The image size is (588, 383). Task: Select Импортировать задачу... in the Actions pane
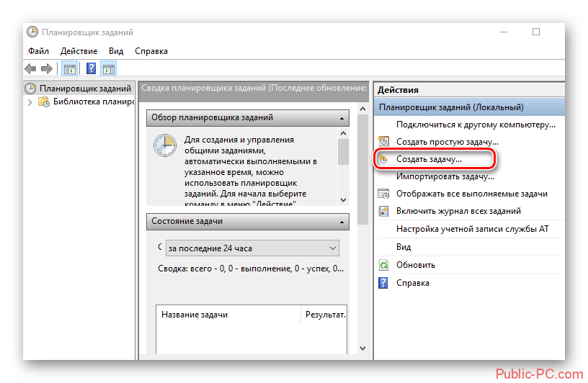[x=440, y=176]
